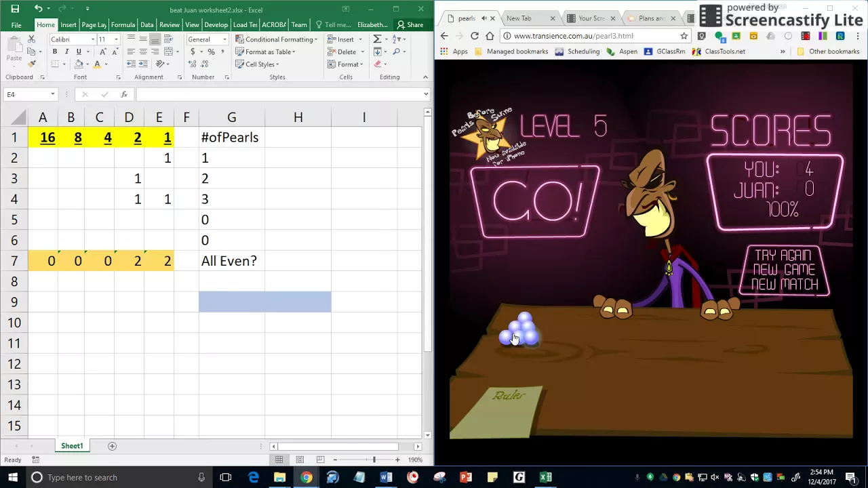Open the font size dropdown
Viewport: 868px width, 488px height.
116,39
